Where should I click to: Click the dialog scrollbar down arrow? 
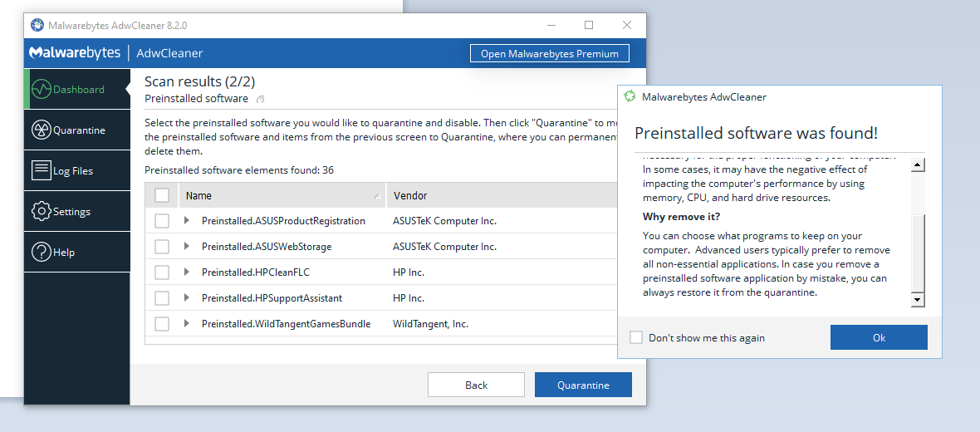click(x=918, y=299)
